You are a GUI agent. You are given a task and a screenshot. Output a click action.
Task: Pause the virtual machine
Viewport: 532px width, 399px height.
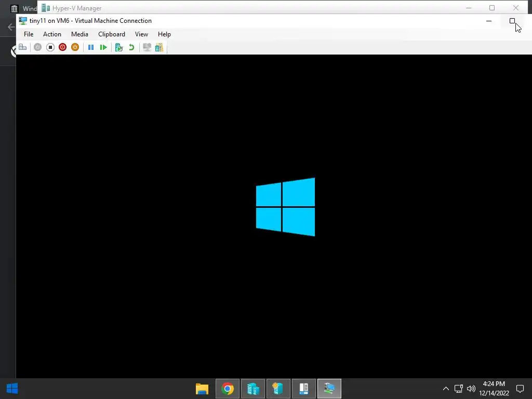coord(91,47)
